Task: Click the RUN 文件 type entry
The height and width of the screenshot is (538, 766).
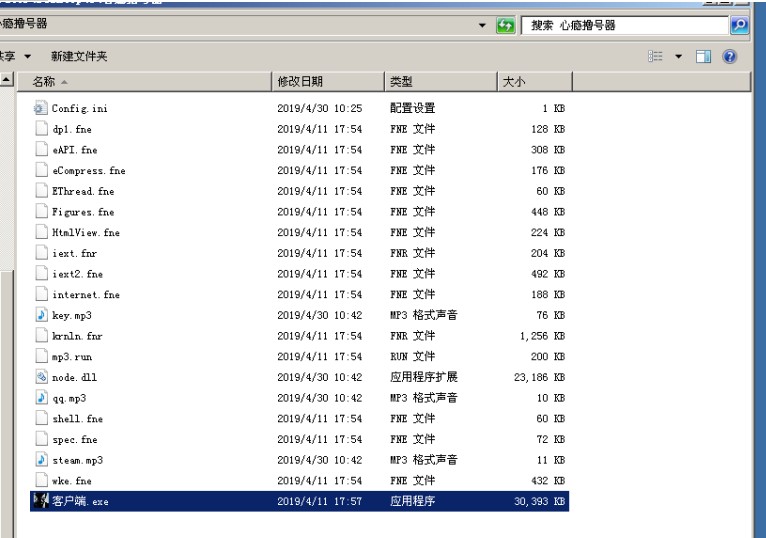Action: click(412, 356)
